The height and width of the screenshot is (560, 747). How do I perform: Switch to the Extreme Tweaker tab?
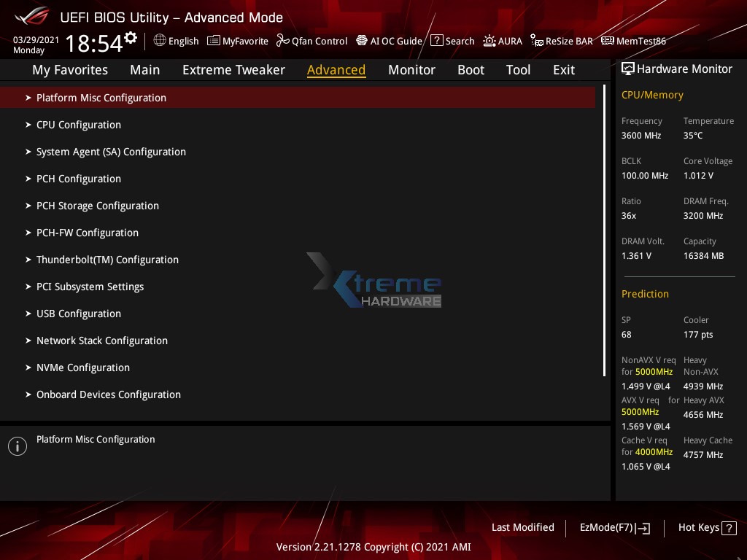click(233, 69)
